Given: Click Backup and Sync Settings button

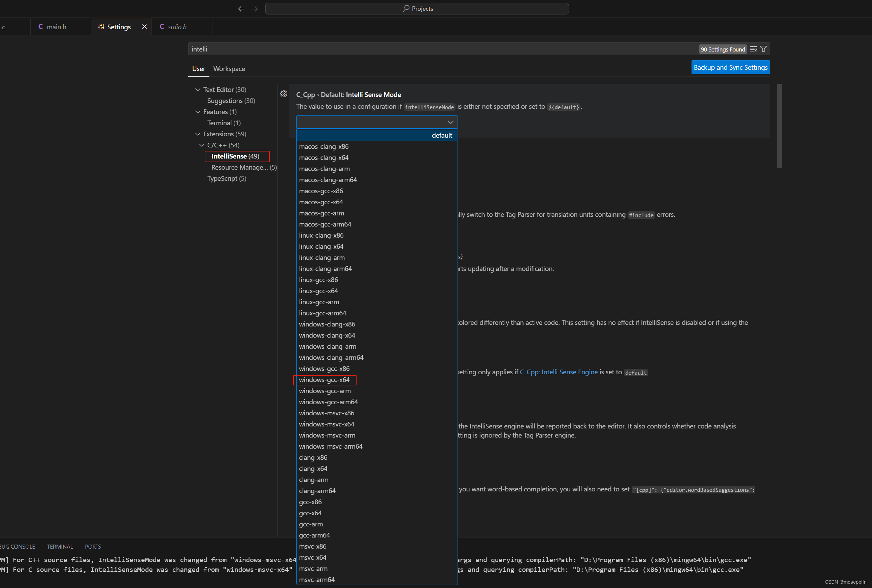Looking at the screenshot, I should [730, 68].
